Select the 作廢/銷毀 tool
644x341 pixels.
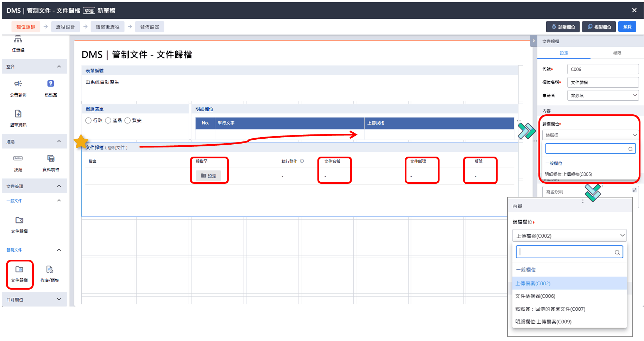pos(49,274)
